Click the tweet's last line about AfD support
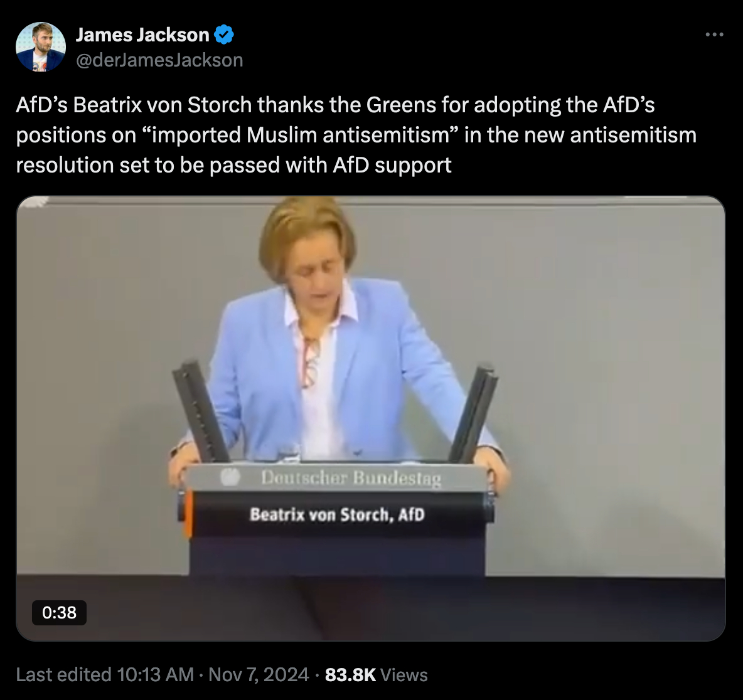Screen dimensions: 743x700 coord(233,166)
